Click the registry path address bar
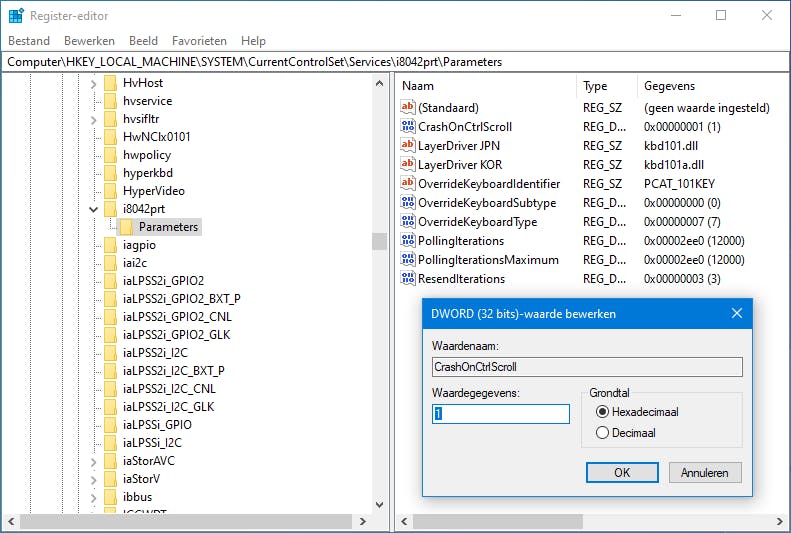 [x=396, y=62]
